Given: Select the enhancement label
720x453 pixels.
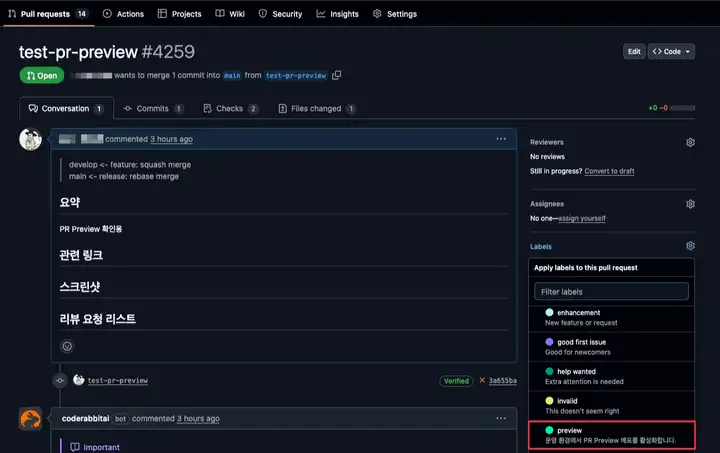Looking at the screenshot, I should (x=611, y=317).
